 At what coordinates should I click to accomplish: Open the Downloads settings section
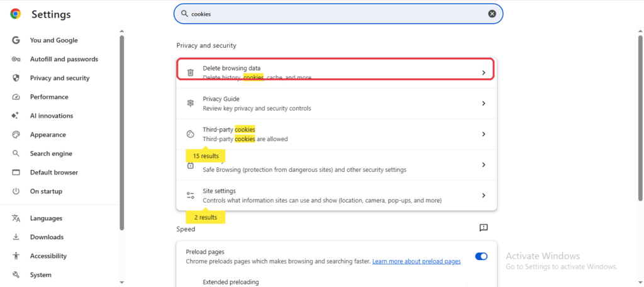click(47, 237)
